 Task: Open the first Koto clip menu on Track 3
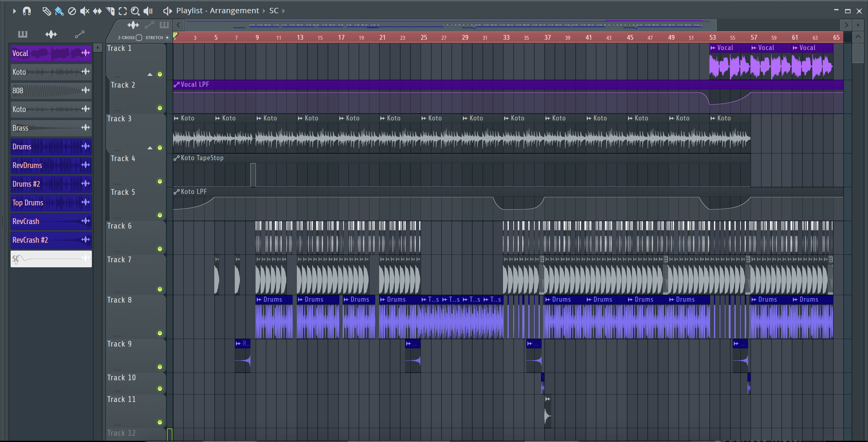click(x=177, y=118)
